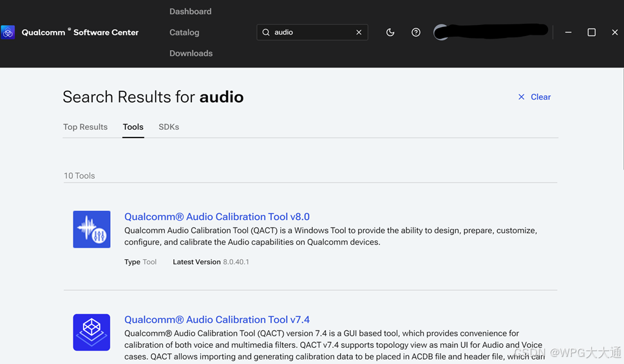
Task: Open the help question mark icon
Action: point(415,32)
